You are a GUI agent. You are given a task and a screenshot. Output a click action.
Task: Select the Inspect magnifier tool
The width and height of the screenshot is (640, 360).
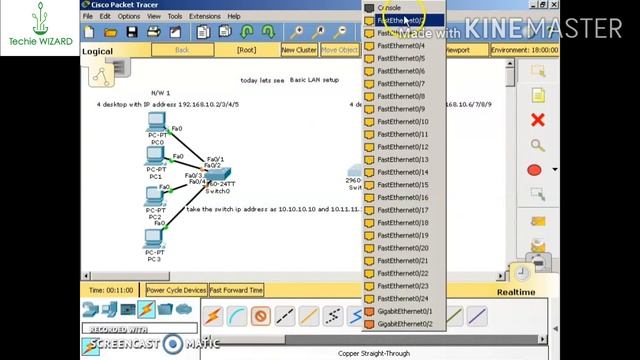(538, 145)
